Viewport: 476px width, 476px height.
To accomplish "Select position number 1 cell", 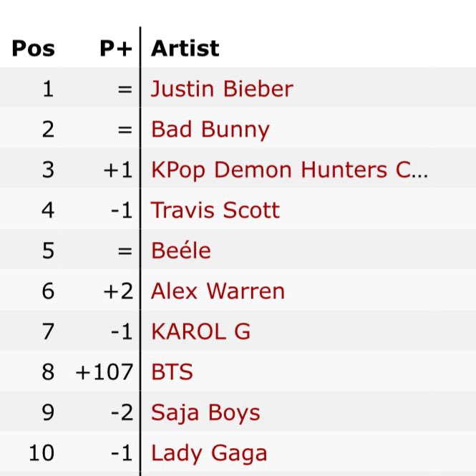I will click(x=48, y=89).
